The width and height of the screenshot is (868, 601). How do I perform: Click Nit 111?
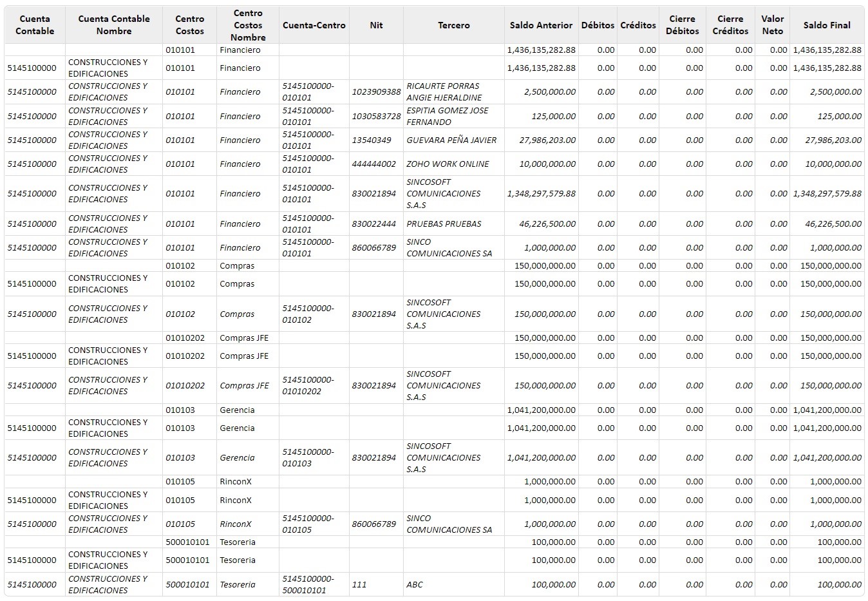pos(359,584)
